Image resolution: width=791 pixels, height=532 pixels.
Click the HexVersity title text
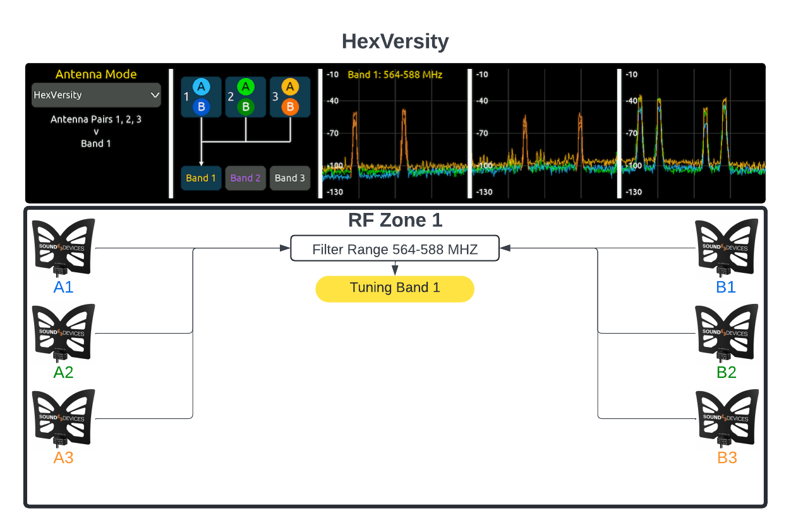click(x=395, y=41)
